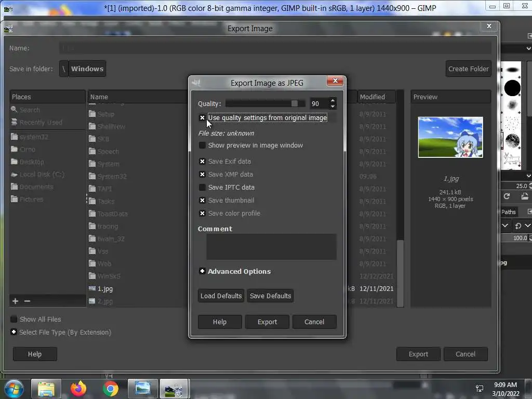Click Create Folder in Export Image window

click(x=468, y=69)
